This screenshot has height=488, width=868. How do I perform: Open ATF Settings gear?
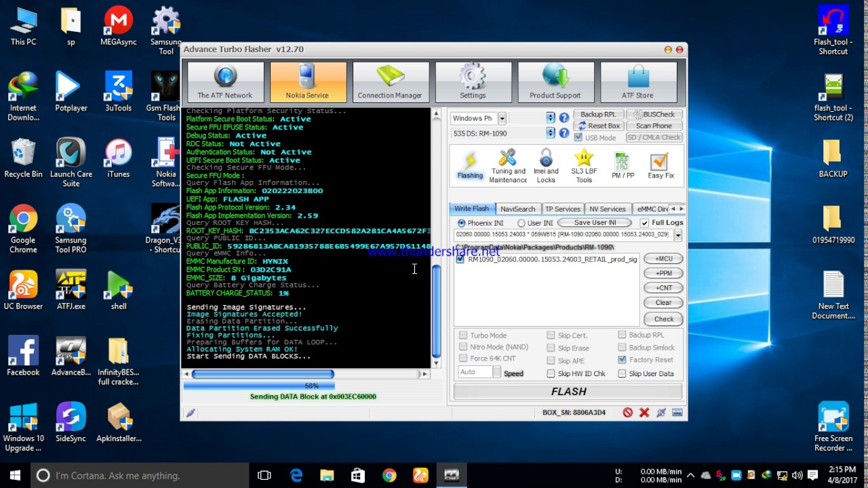(473, 82)
